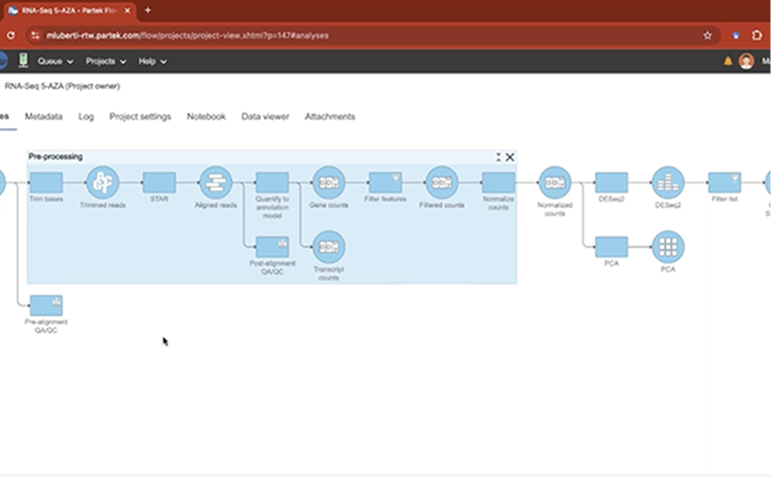This screenshot has height=477, width=771.
Task: Select the DESeq2 circular results node
Action: coord(667,183)
